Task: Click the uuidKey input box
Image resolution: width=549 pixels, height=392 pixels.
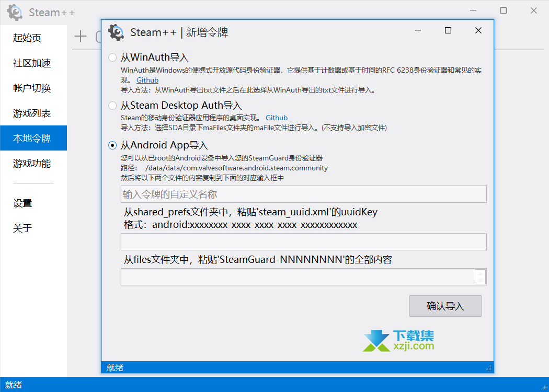Action: pos(304,242)
